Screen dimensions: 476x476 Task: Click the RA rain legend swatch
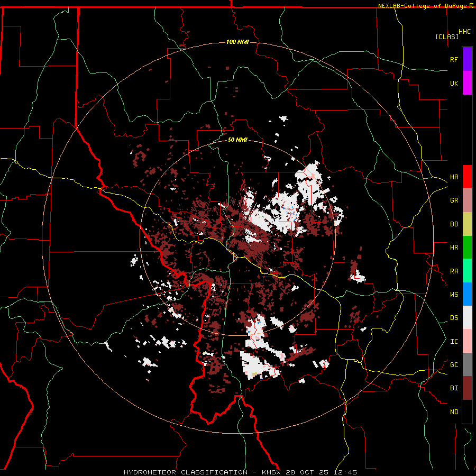coord(467,271)
